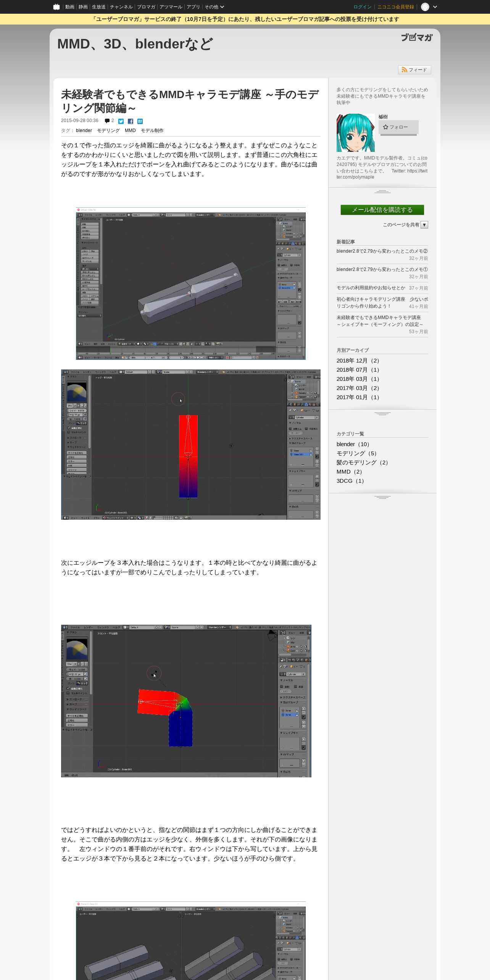Open the MMD（2）category in sidebar

click(x=350, y=472)
